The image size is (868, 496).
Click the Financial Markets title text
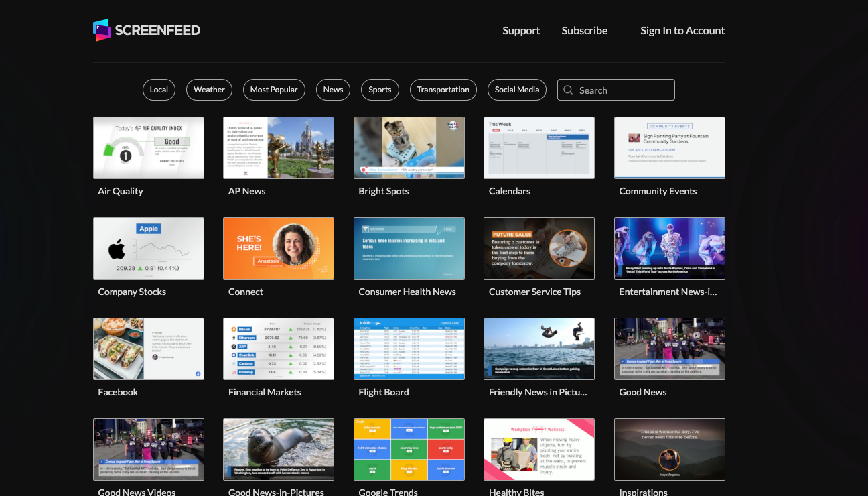tap(265, 392)
